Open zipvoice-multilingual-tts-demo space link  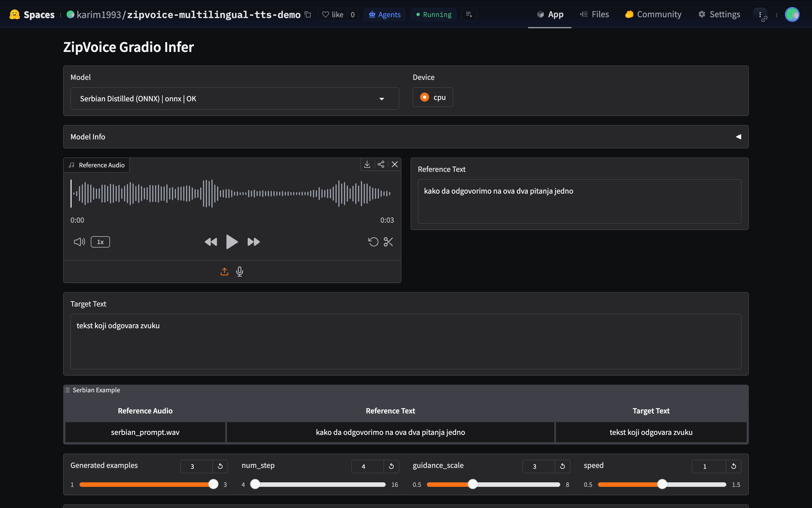tap(214, 14)
